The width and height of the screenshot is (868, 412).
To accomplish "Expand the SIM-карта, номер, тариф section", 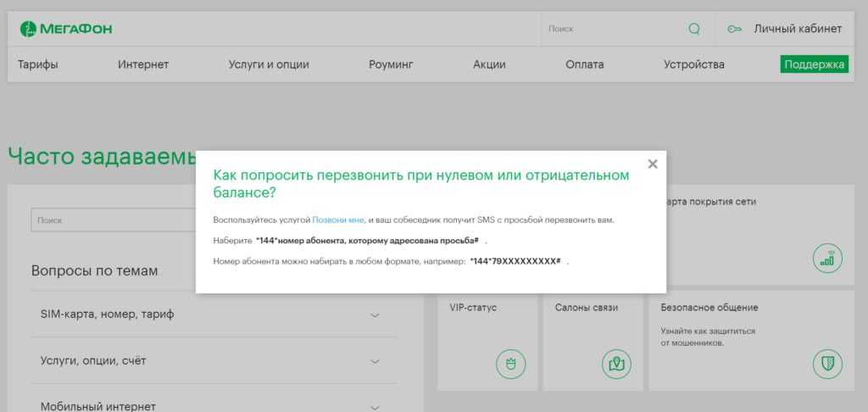I will [375, 315].
